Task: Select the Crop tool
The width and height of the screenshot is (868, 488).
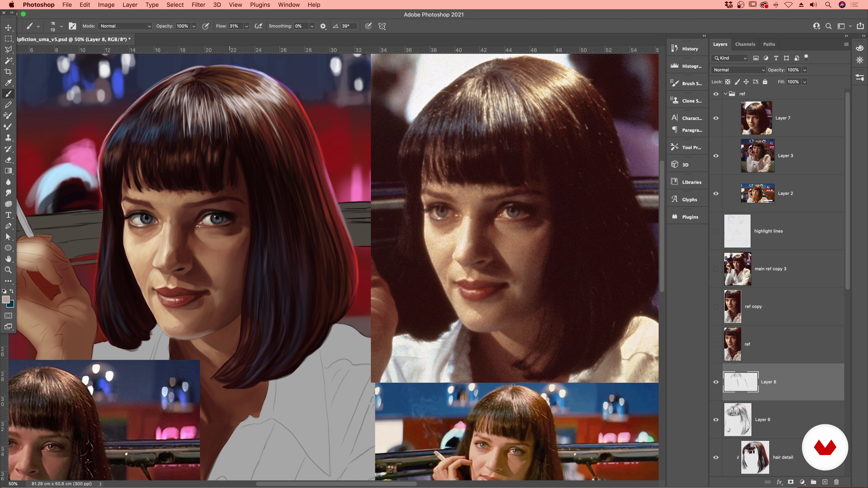Action: [8, 72]
